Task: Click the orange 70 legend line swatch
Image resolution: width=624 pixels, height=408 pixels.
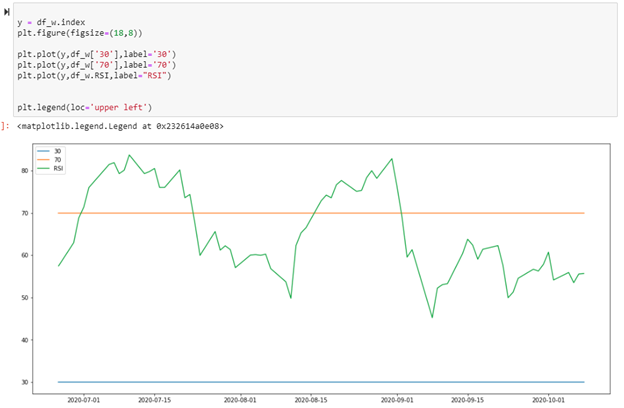Action: tap(42, 160)
